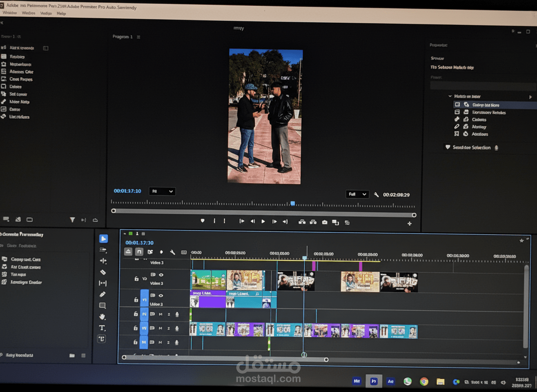Open the zoom level dropdown beside timecode
The image size is (537, 392).
click(x=162, y=191)
